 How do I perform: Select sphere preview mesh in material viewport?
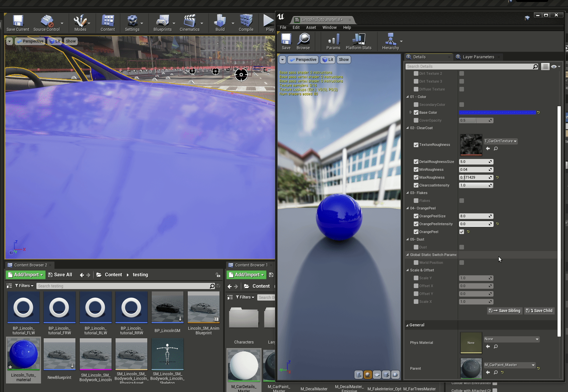pyautogui.click(x=368, y=374)
